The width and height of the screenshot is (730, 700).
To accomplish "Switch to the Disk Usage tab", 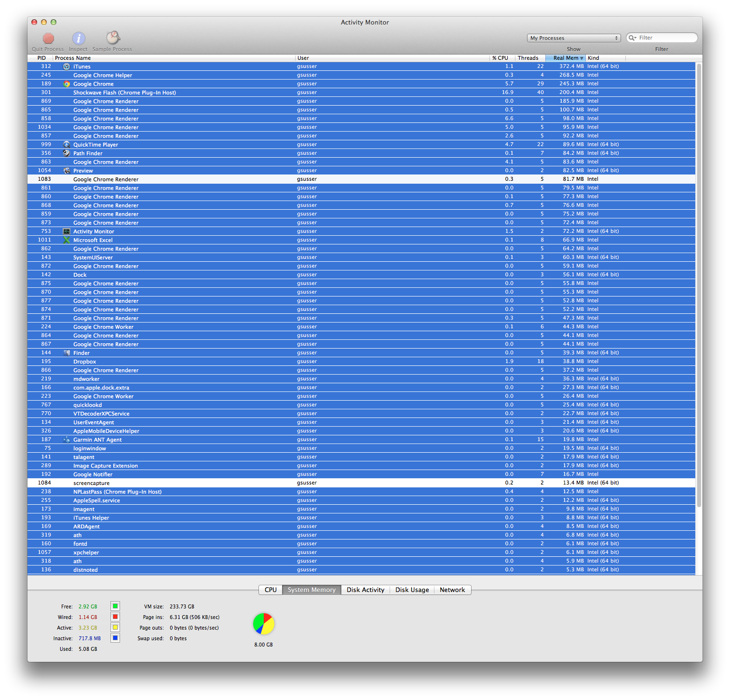I will [412, 590].
